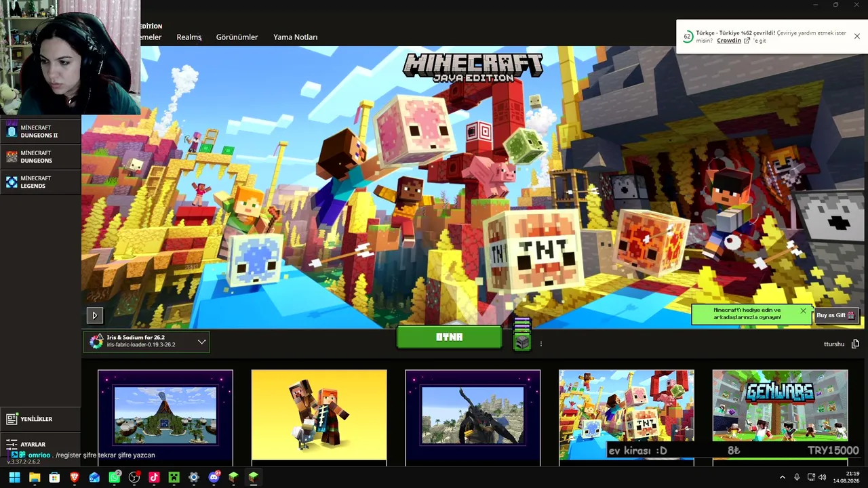Switch to the Görünümler tab

(x=237, y=37)
